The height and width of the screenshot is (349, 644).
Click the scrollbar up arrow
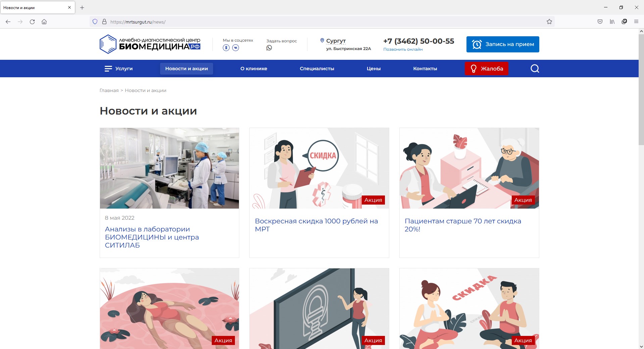(641, 31)
